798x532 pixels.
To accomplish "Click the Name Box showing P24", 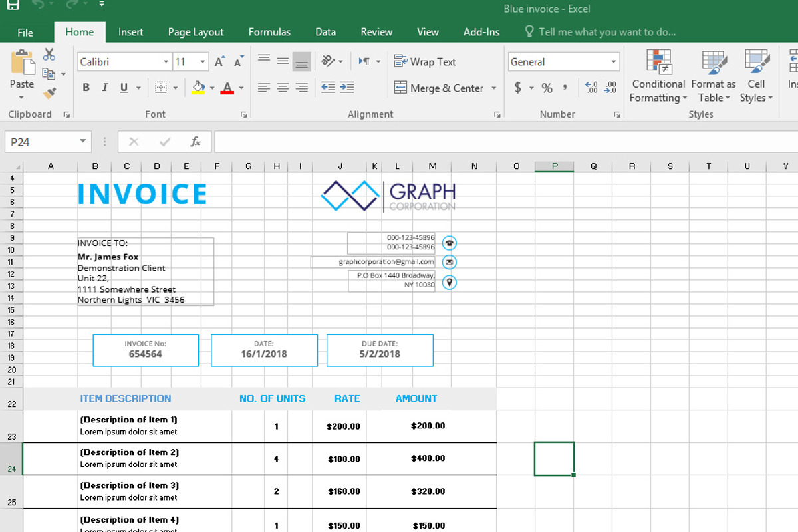I will [48, 142].
